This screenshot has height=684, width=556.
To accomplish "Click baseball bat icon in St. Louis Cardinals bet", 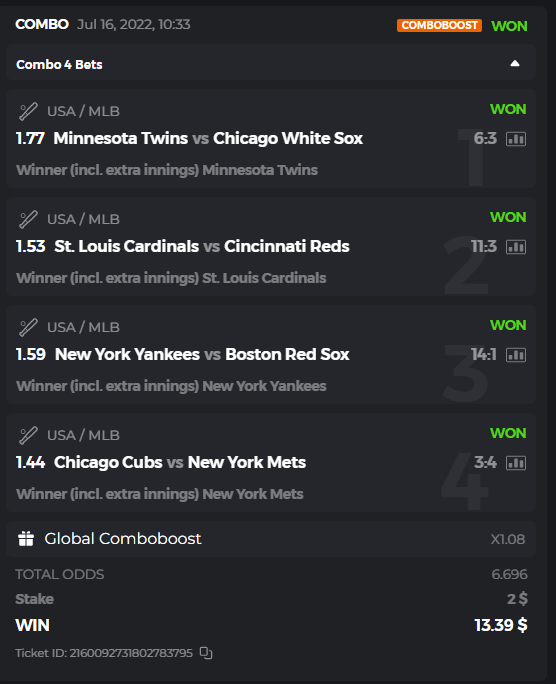I will point(28,219).
